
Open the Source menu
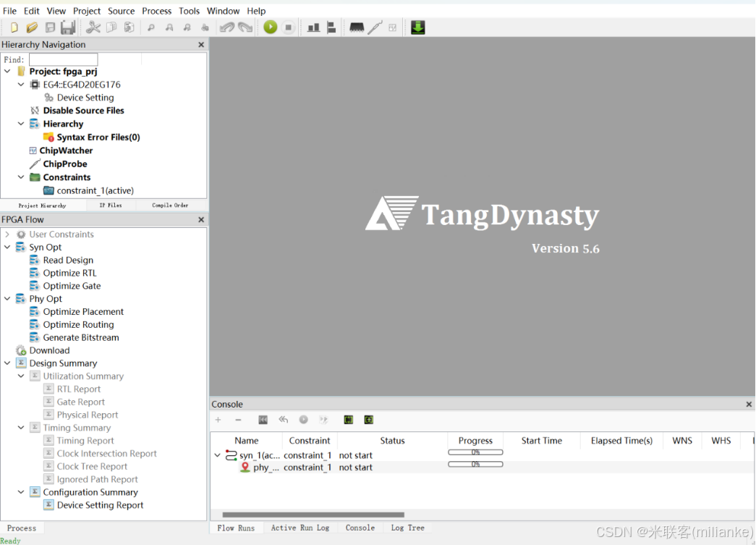[x=121, y=11]
